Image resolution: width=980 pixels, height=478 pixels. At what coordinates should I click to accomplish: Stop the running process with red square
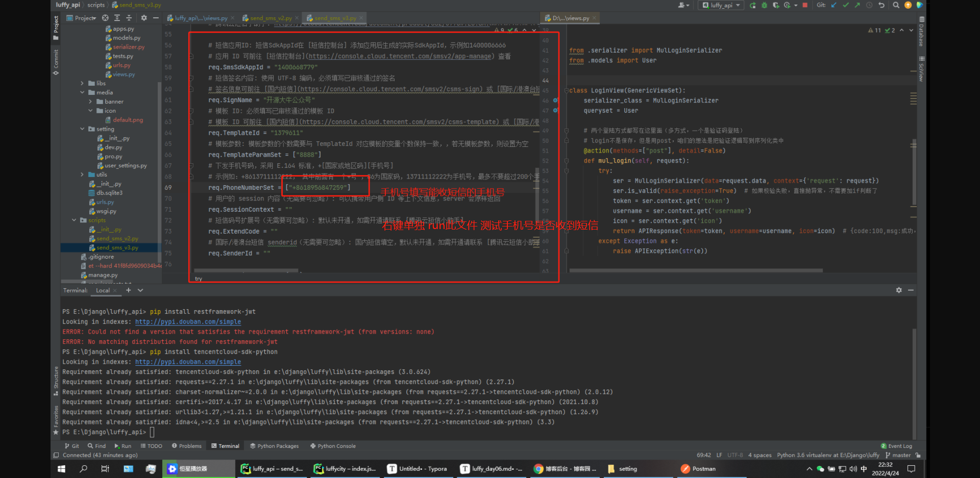tap(805, 5)
